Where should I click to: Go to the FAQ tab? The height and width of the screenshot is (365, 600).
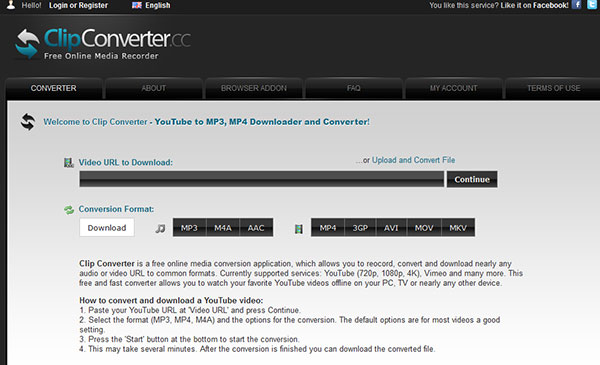click(x=354, y=88)
